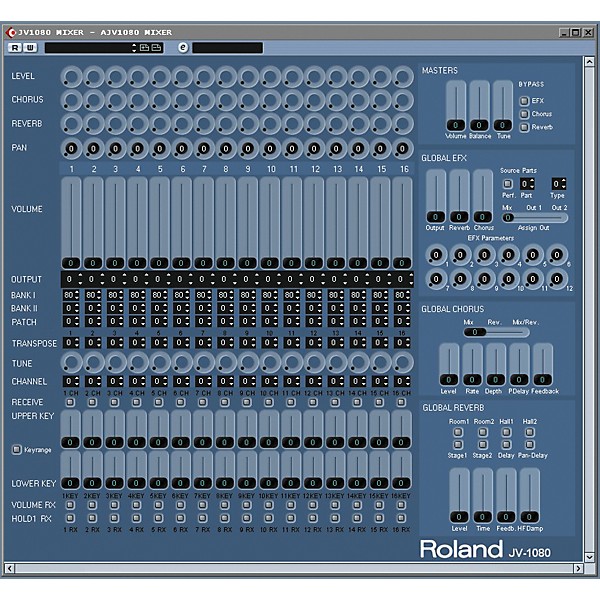Click the Transpose stepper for part 4

137,342
